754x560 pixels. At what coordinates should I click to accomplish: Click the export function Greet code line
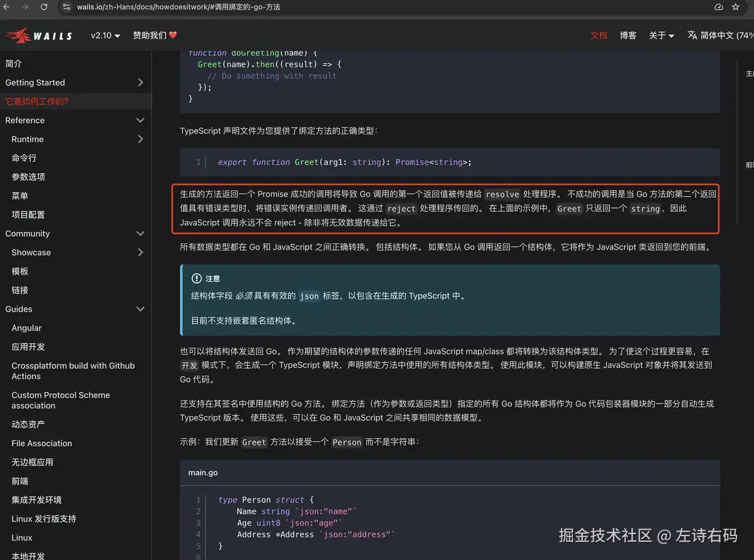click(x=344, y=162)
